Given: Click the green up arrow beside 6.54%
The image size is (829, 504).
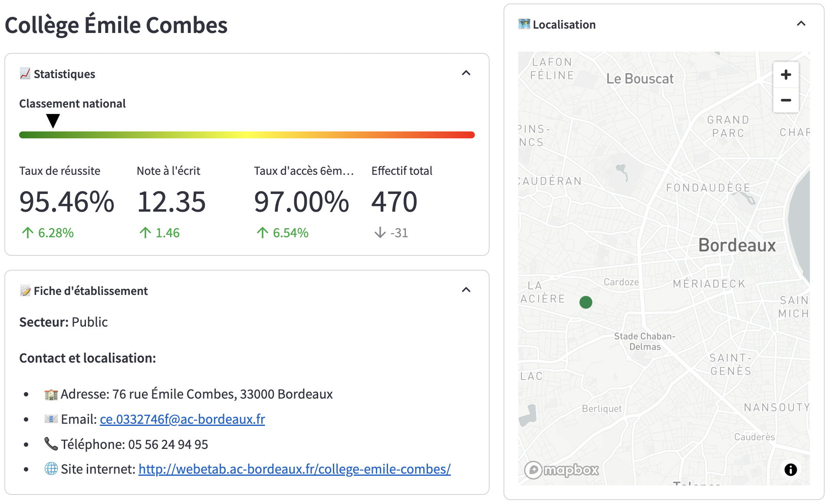Looking at the screenshot, I should tap(263, 233).
